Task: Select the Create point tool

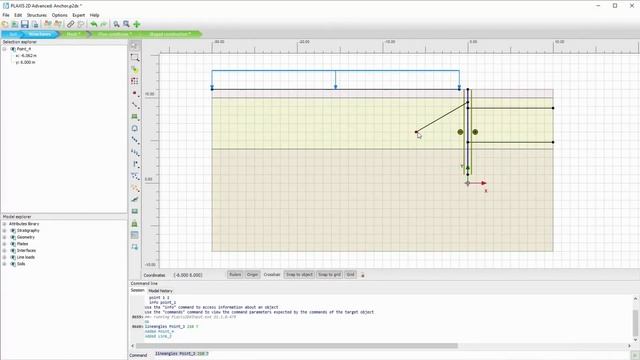Action: pos(135,93)
